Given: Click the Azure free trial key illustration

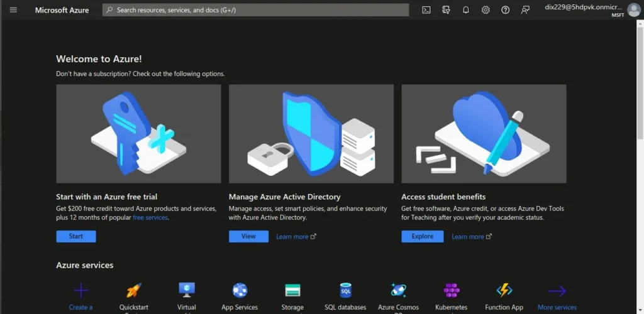Looking at the screenshot, I should pos(138,134).
